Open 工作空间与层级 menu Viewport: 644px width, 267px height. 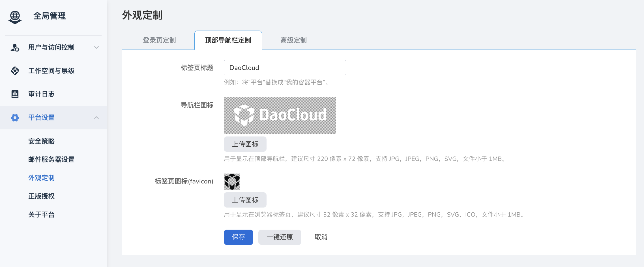pos(53,71)
